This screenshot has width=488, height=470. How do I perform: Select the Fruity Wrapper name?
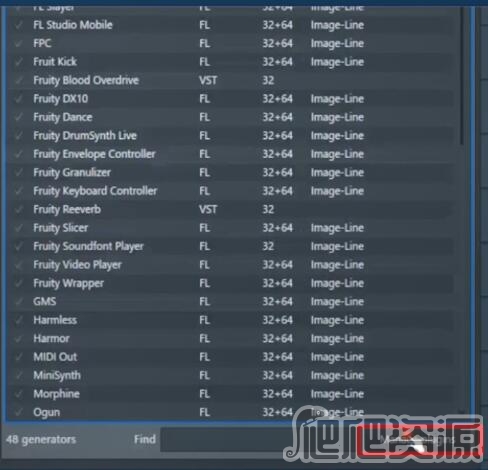pyautogui.click(x=68, y=283)
